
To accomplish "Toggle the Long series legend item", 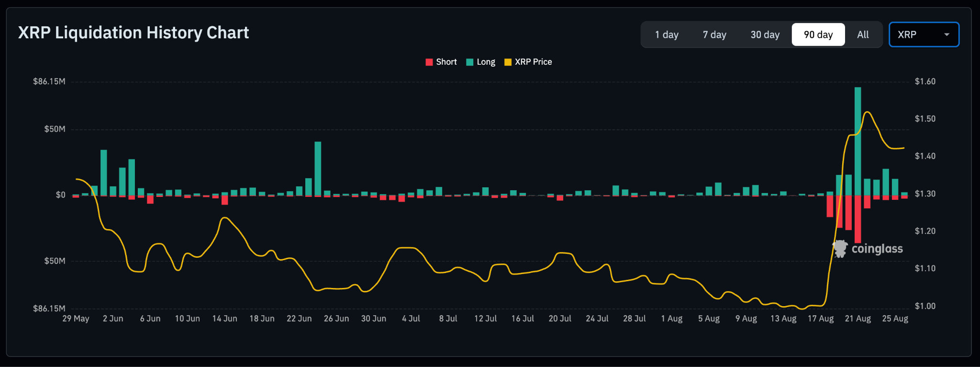I will click(481, 62).
